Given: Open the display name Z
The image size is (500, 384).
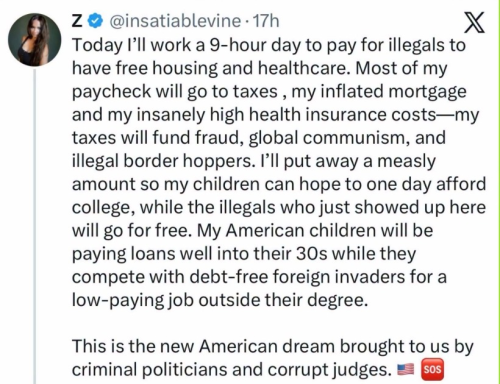Looking at the screenshot, I should (x=77, y=21).
